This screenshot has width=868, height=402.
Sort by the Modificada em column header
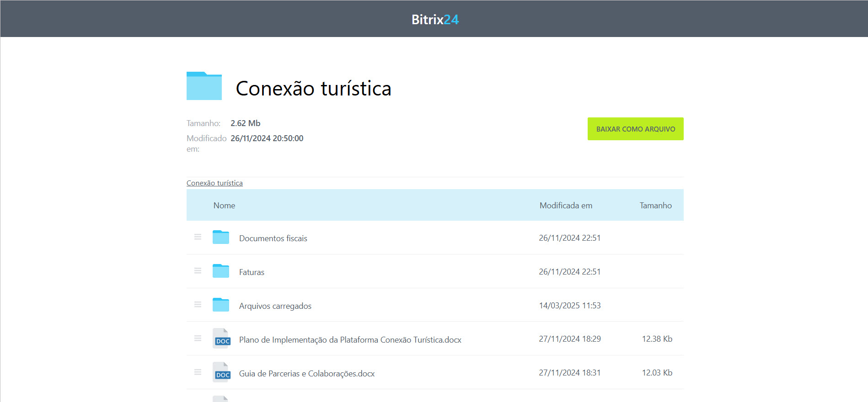pyautogui.click(x=566, y=206)
